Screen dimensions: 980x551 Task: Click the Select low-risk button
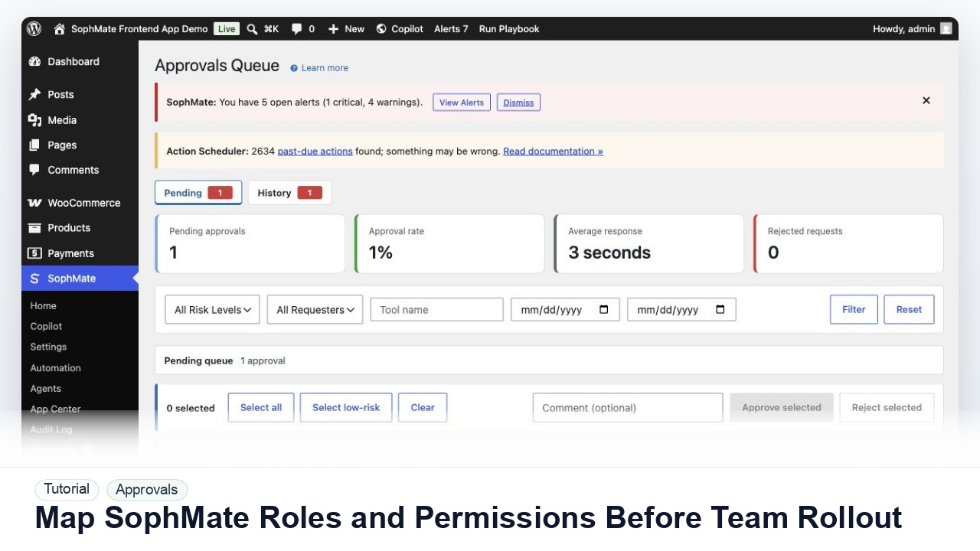tap(346, 407)
